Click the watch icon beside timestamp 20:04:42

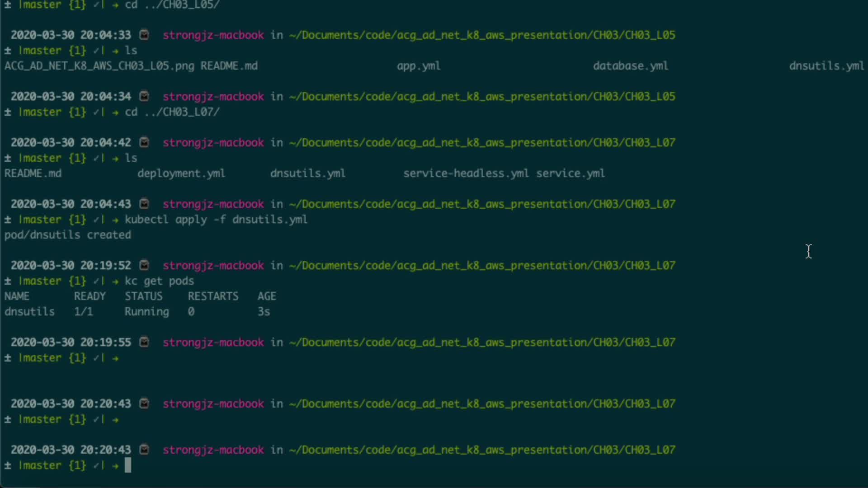144,142
